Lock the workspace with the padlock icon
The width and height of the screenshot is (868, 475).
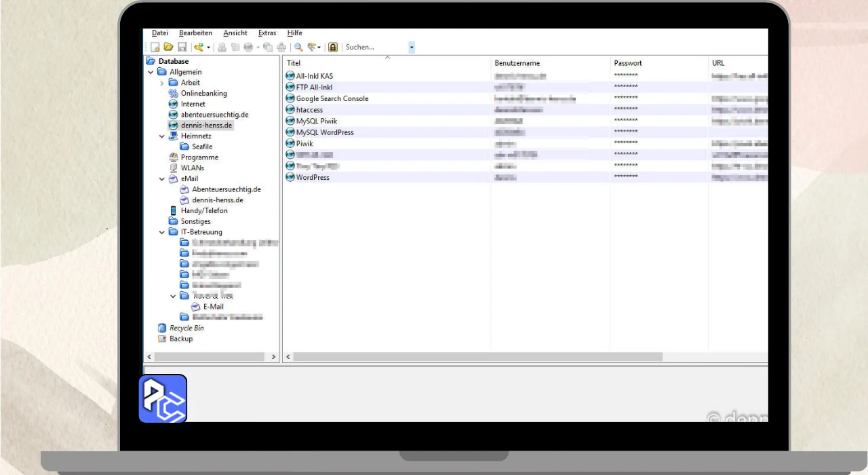coord(332,47)
